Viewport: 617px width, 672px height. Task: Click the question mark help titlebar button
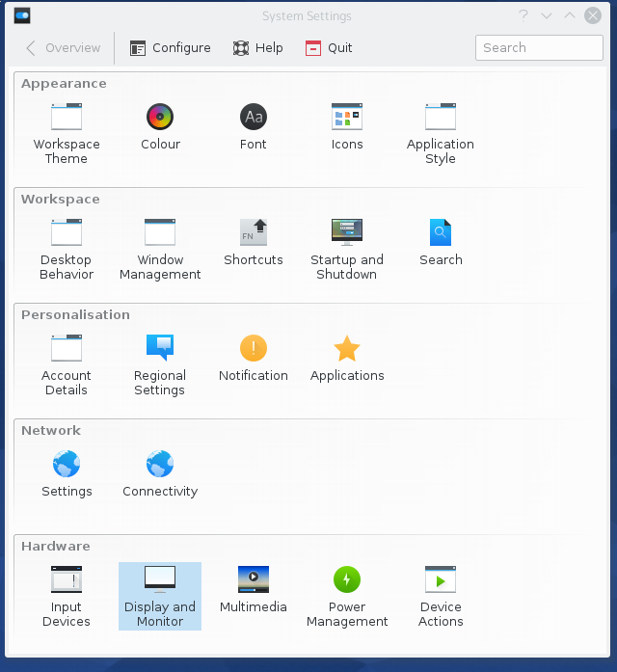(523, 15)
